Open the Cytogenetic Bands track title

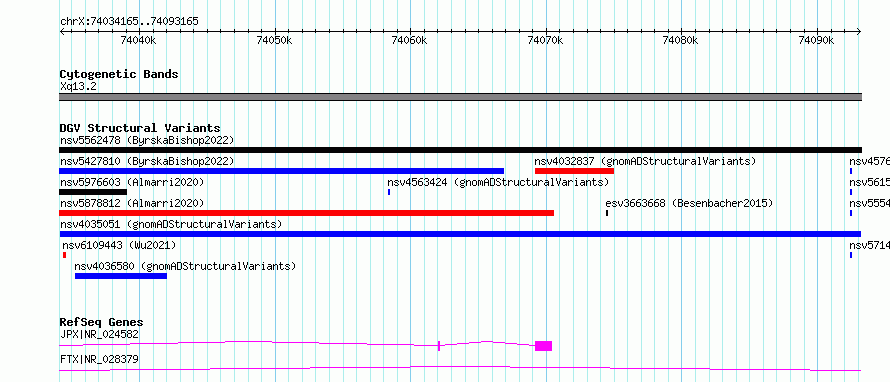pos(119,74)
